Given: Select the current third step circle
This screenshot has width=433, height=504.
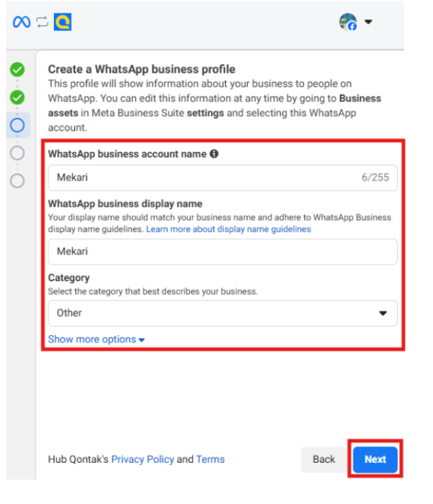Looking at the screenshot, I should click(x=17, y=125).
